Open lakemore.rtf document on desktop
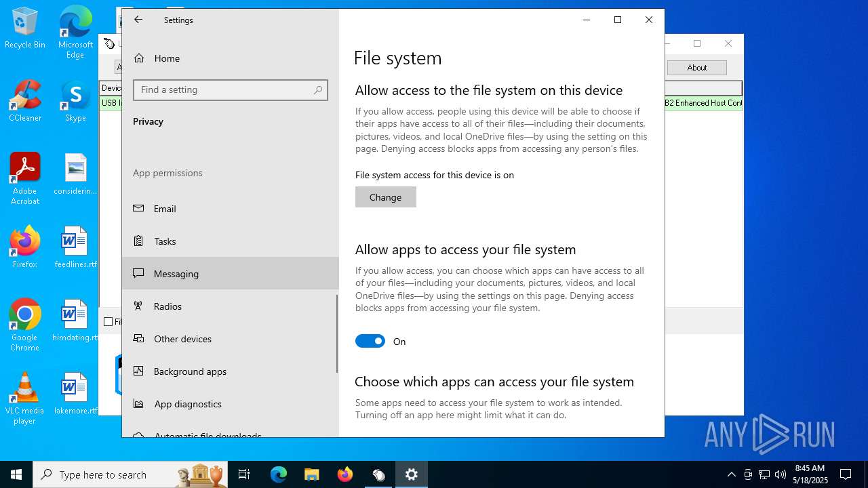Viewport: 868px width, 488px height. click(x=75, y=394)
